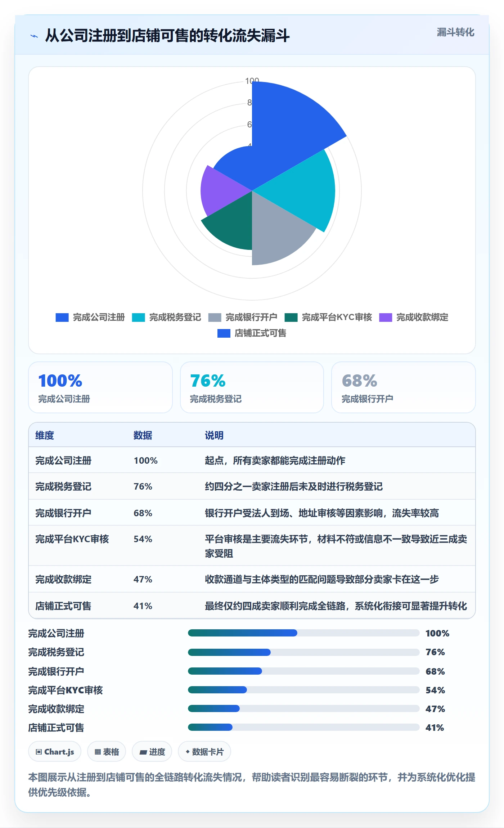
Task: Click the 维度 column header
Action: [45, 435]
